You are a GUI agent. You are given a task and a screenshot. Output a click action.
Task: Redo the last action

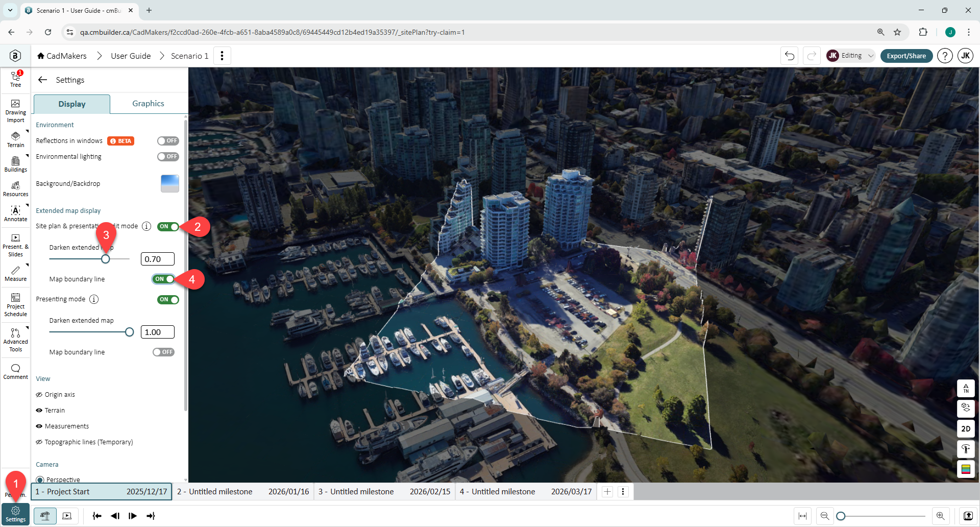(812, 56)
